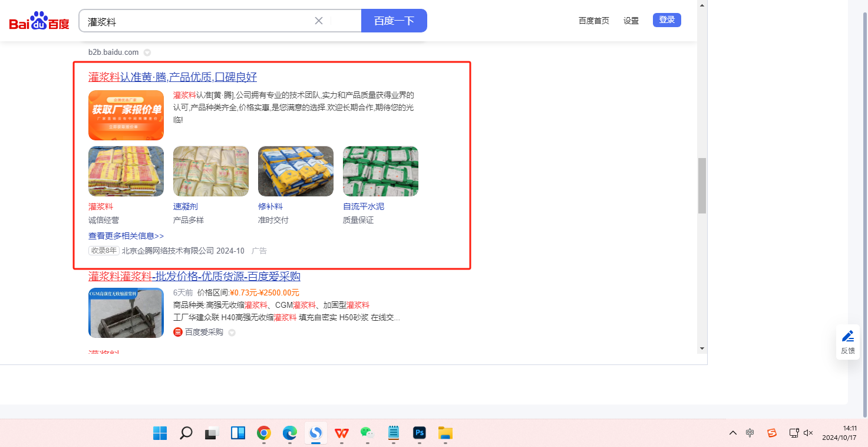
Task: Expand the arrow next to 百度爱采购
Action: click(x=232, y=333)
